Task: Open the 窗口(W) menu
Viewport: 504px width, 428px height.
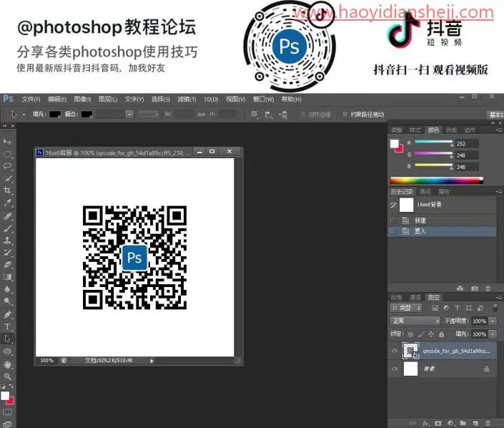Action: (x=263, y=99)
